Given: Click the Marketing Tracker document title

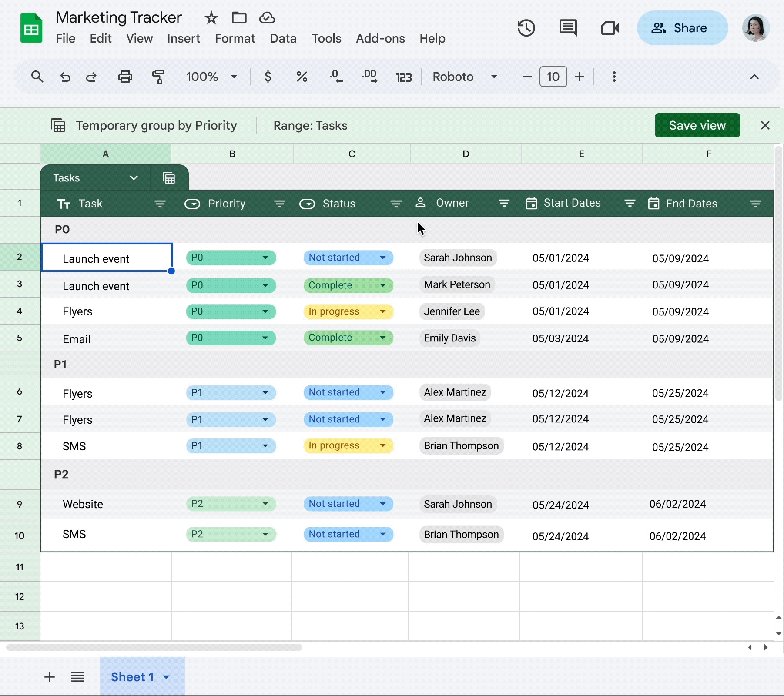Looking at the screenshot, I should click(119, 17).
